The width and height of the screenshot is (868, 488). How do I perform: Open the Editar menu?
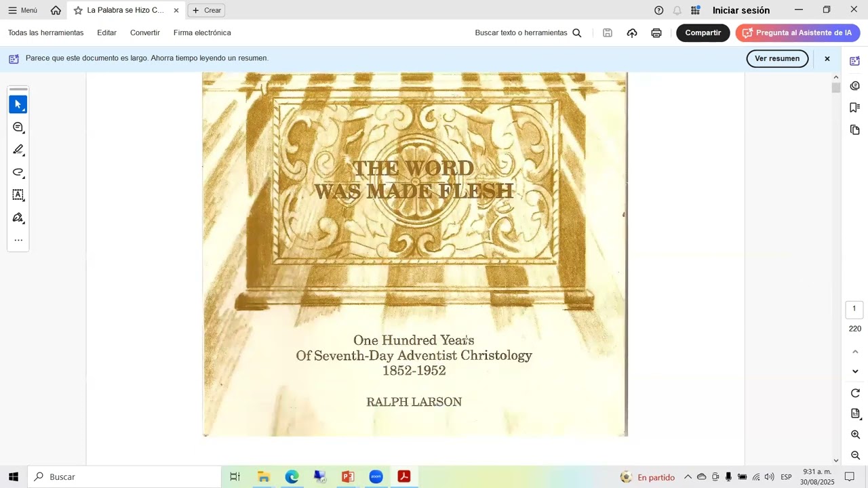106,33
